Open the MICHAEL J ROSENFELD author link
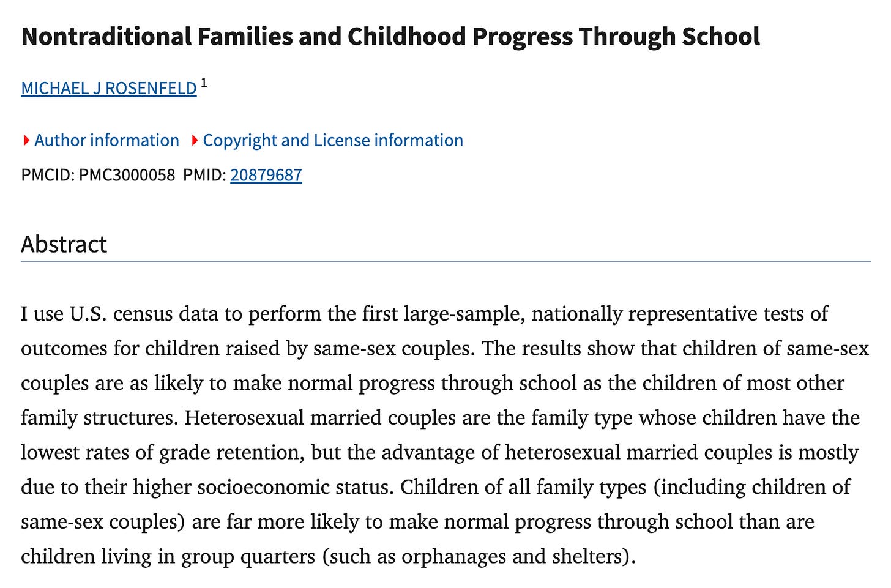Viewport: 891px width, 588px height. (108, 89)
